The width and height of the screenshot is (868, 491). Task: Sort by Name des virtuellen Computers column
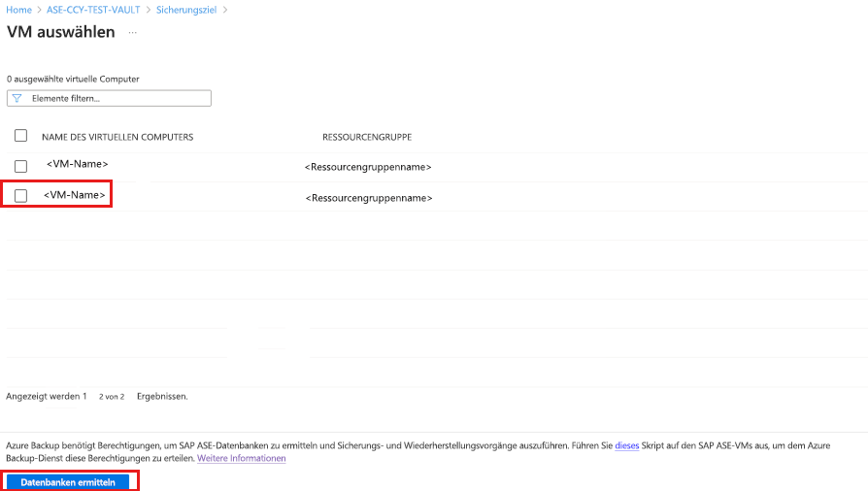point(117,137)
